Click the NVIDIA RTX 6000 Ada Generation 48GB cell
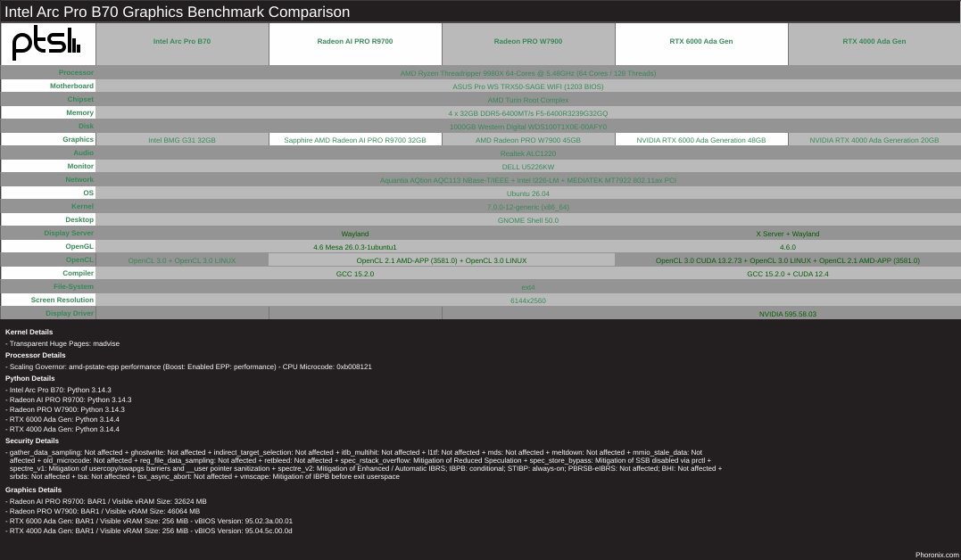 pos(701,140)
